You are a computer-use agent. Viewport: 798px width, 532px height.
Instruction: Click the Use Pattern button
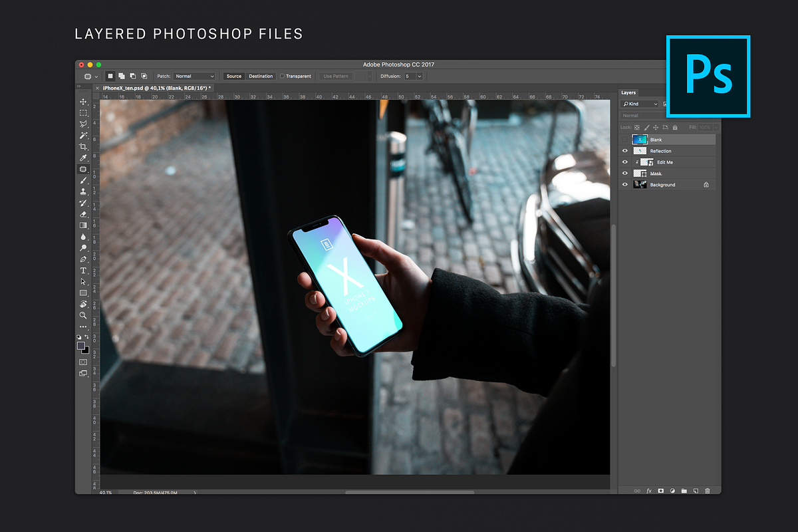[336, 76]
